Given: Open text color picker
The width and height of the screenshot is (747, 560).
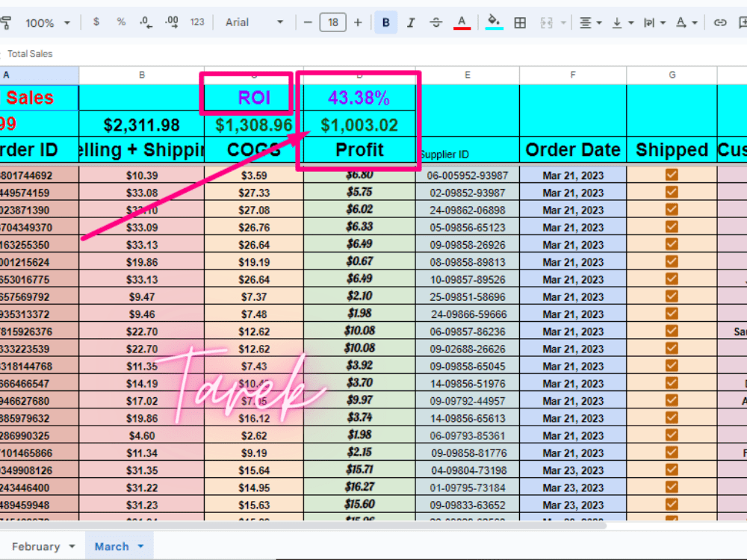Looking at the screenshot, I should tap(462, 22).
